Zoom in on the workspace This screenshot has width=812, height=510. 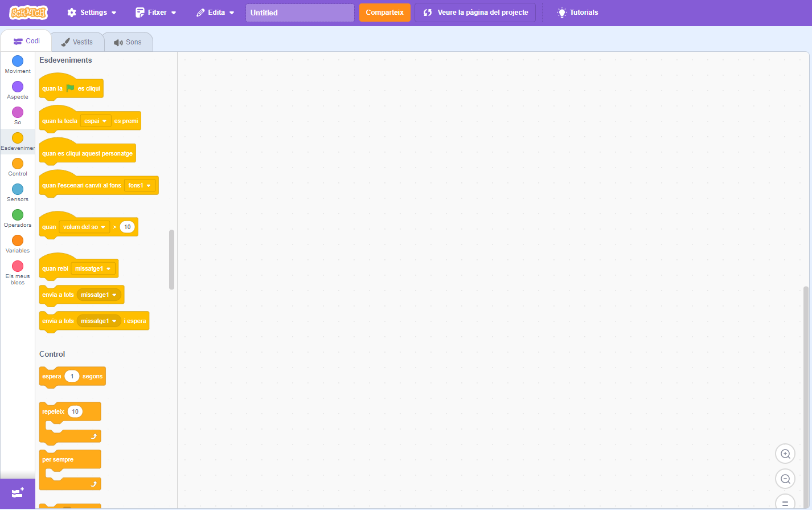click(x=785, y=454)
